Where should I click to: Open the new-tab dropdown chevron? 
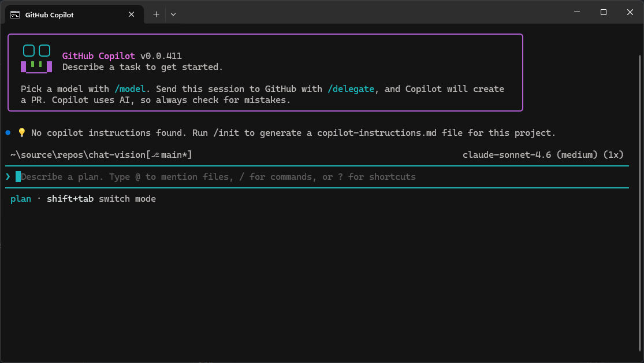tap(173, 14)
